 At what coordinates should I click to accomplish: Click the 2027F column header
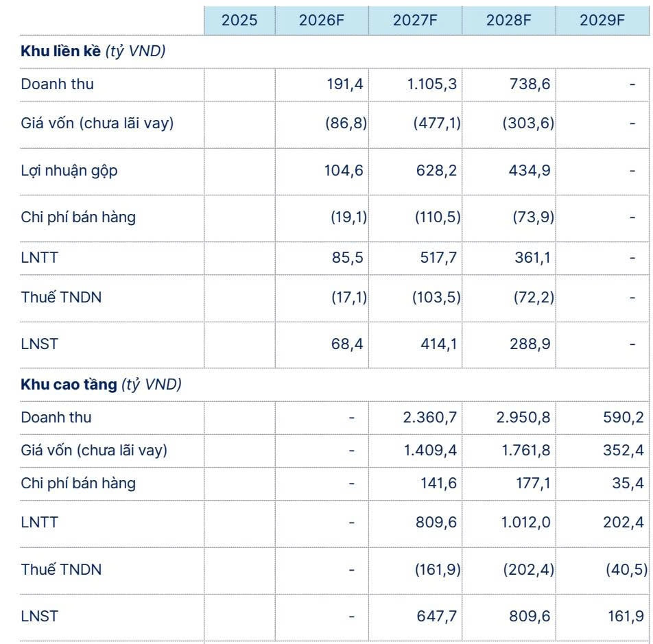point(415,20)
